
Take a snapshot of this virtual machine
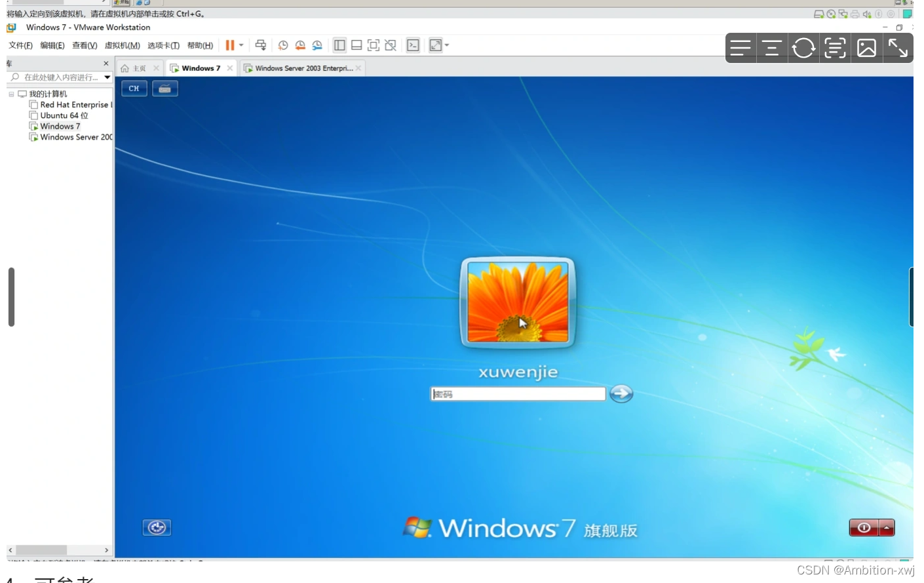click(x=283, y=45)
